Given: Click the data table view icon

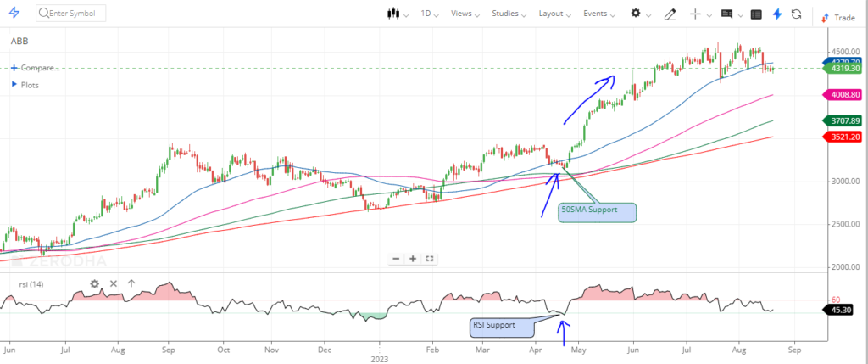Looking at the screenshot, I should [756, 14].
